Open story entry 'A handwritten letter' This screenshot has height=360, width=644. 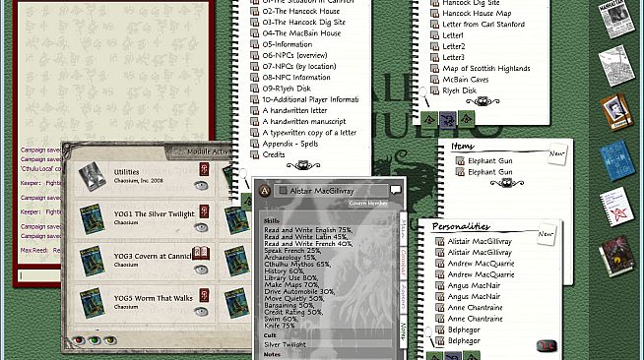click(x=294, y=111)
